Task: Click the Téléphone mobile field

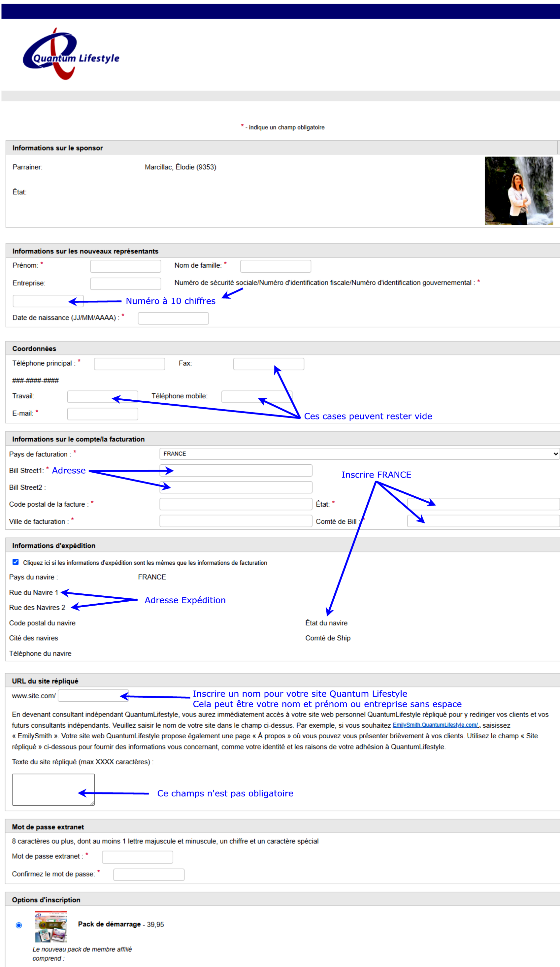Action: click(257, 396)
